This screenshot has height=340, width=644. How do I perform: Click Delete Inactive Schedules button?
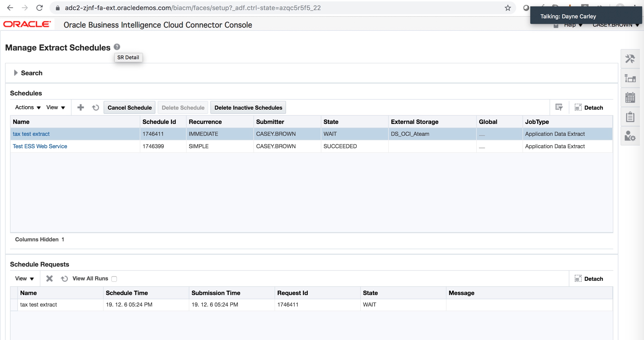coord(248,108)
